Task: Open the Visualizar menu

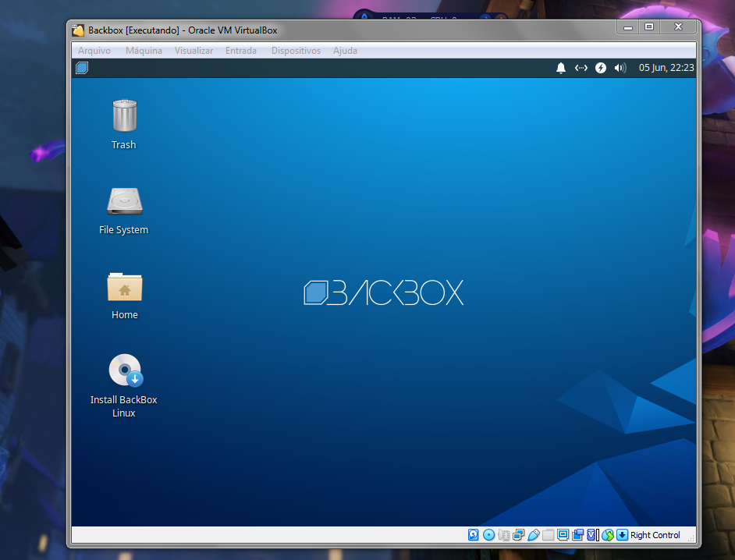Action: [x=194, y=51]
